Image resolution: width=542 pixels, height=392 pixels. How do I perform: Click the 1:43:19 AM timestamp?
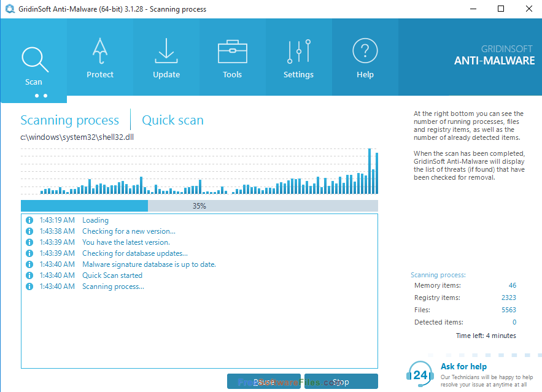[x=57, y=220]
